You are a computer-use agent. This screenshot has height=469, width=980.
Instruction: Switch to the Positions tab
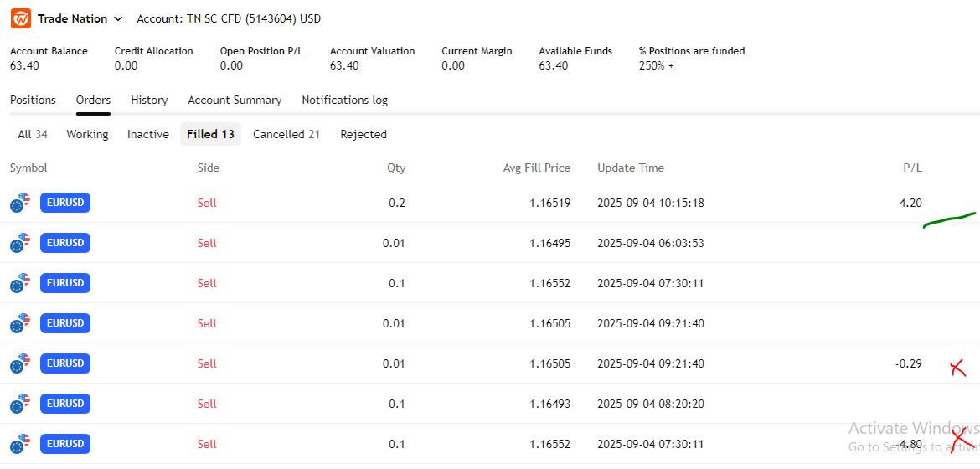tap(33, 100)
